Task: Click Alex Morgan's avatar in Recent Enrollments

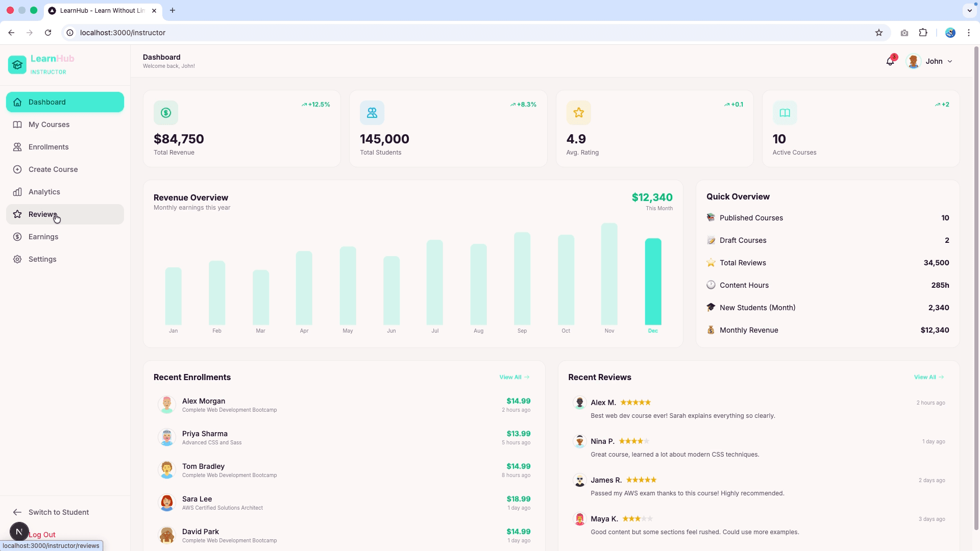Action: click(x=167, y=405)
